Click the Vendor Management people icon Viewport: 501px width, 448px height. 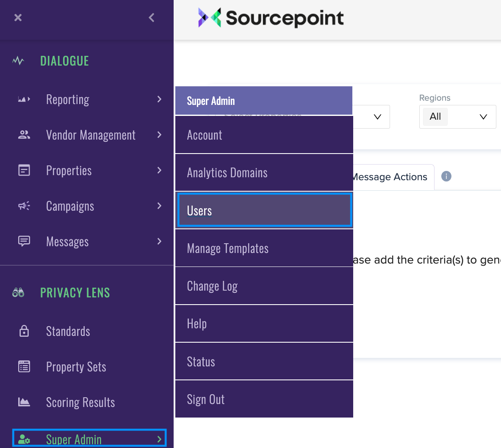[24, 135]
